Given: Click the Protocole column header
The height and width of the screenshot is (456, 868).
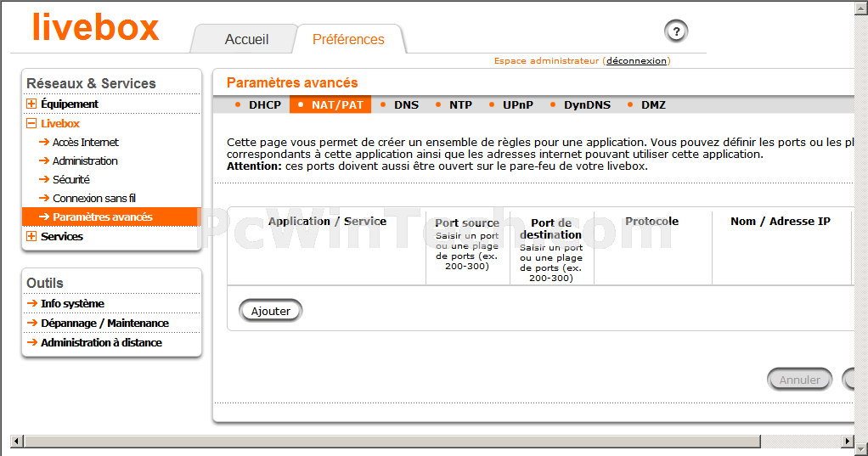Looking at the screenshot, I should (652, 222).
